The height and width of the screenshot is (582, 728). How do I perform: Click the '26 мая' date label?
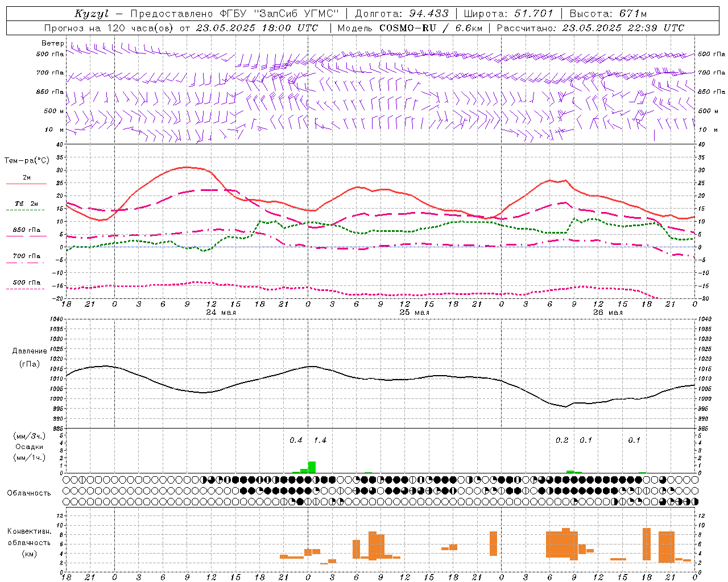tap(607, 313)
